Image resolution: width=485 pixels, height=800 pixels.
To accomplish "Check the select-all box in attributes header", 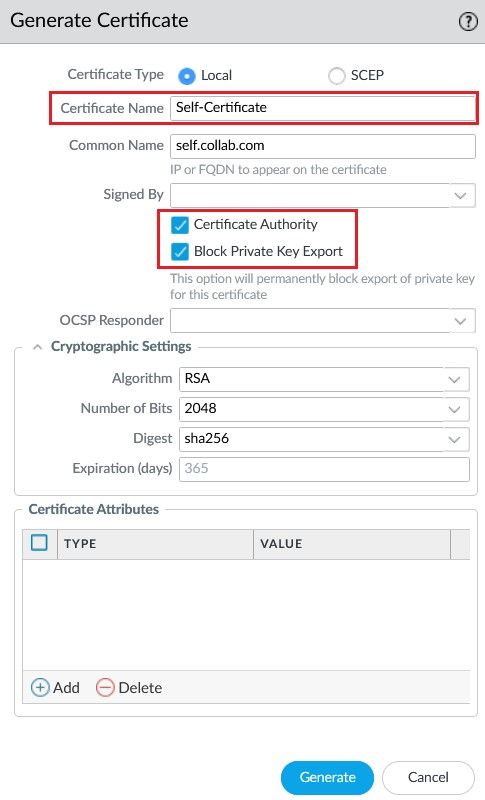I will [x=39, y=542].
